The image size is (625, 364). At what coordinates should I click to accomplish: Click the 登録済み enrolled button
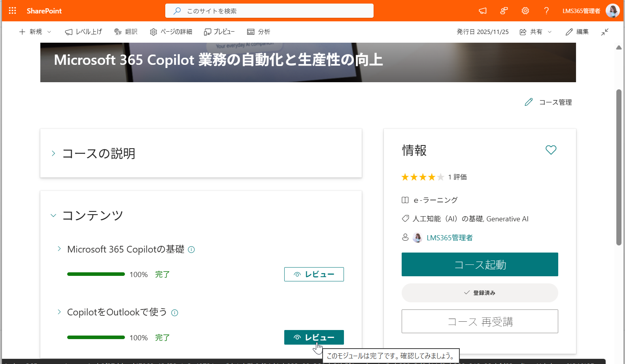click(x=480, y=293)
